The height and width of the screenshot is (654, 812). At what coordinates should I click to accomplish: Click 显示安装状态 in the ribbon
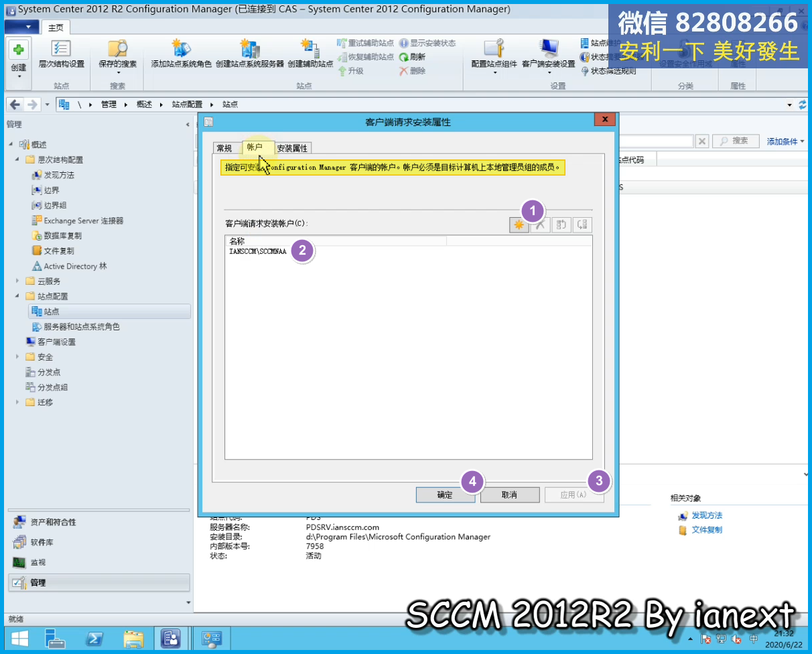tap(427, 43)
